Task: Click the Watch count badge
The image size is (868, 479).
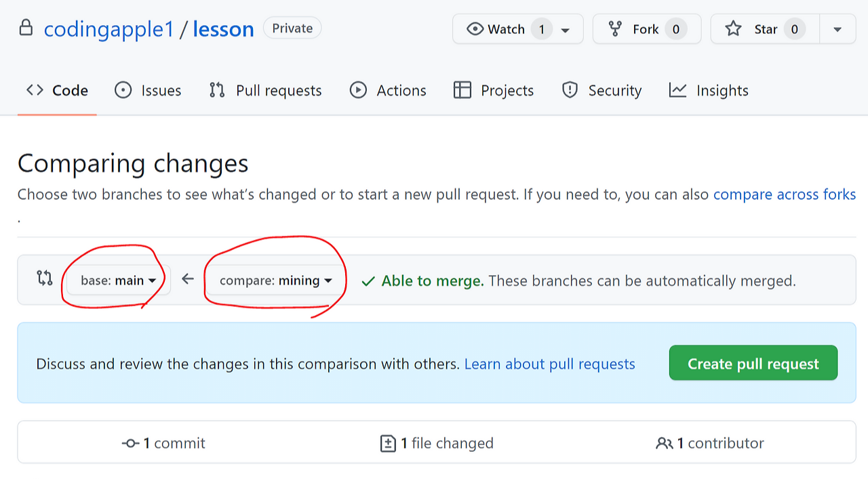Action: [542, 29]
